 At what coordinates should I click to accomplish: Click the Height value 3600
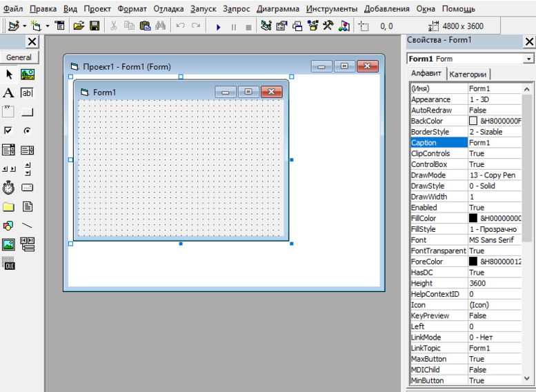(477, 283)
